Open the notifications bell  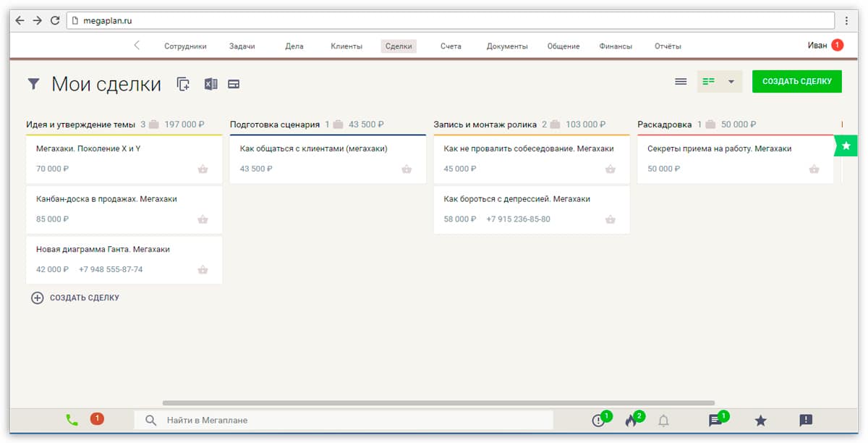pos(663,421)
